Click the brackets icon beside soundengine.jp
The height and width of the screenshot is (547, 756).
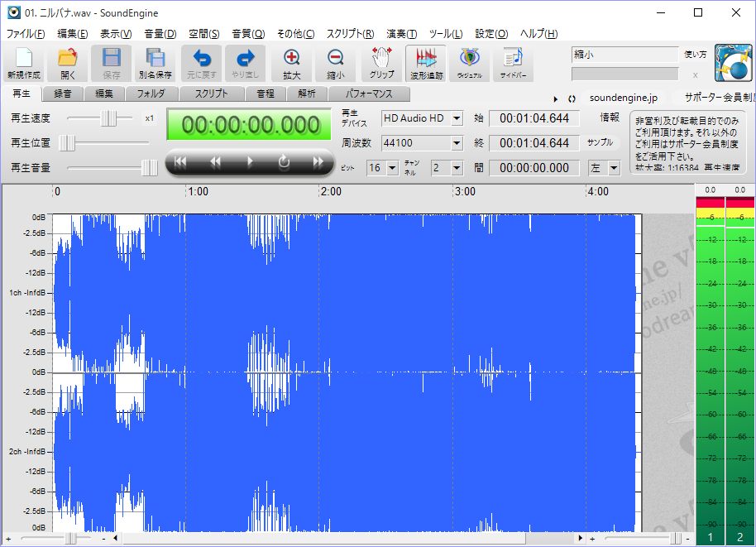[572, 98]
